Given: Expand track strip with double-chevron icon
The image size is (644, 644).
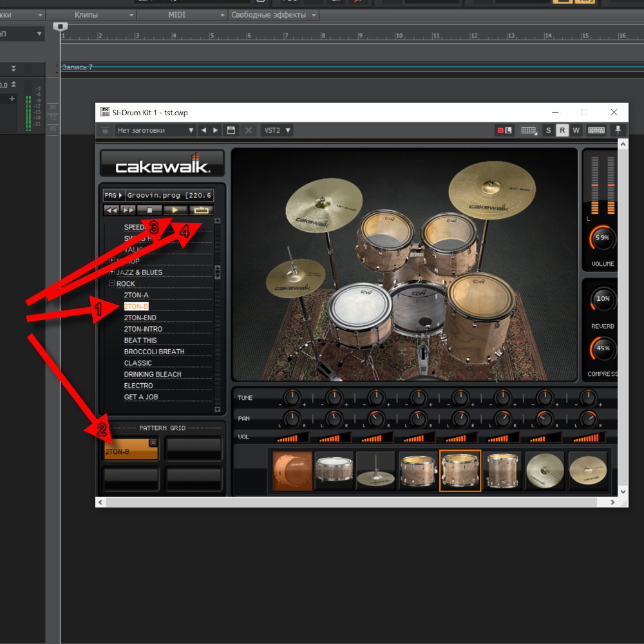Looking at the screenshot, I should click(x=14, y=68).
